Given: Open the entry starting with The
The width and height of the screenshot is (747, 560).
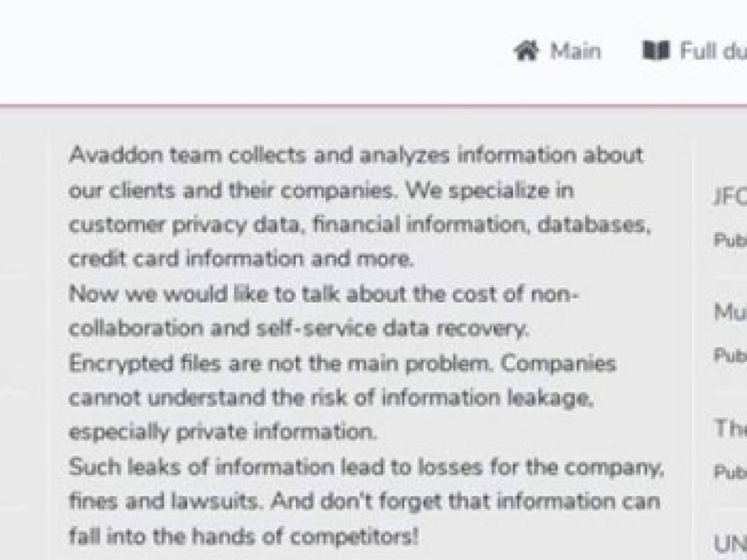Looking at the screenshot, I should click(730, 427).
